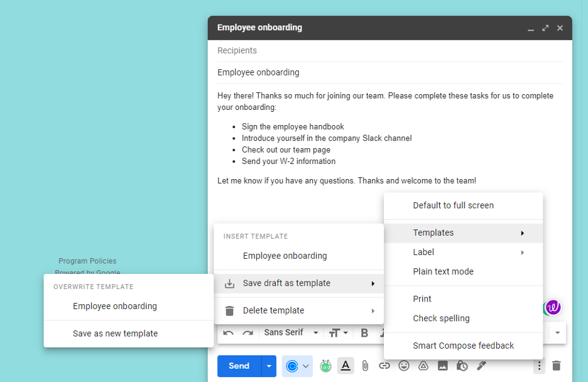Click the Undo arrow in formatting toolbar
This screenshot has height=382, width=588.
point(229,333)
